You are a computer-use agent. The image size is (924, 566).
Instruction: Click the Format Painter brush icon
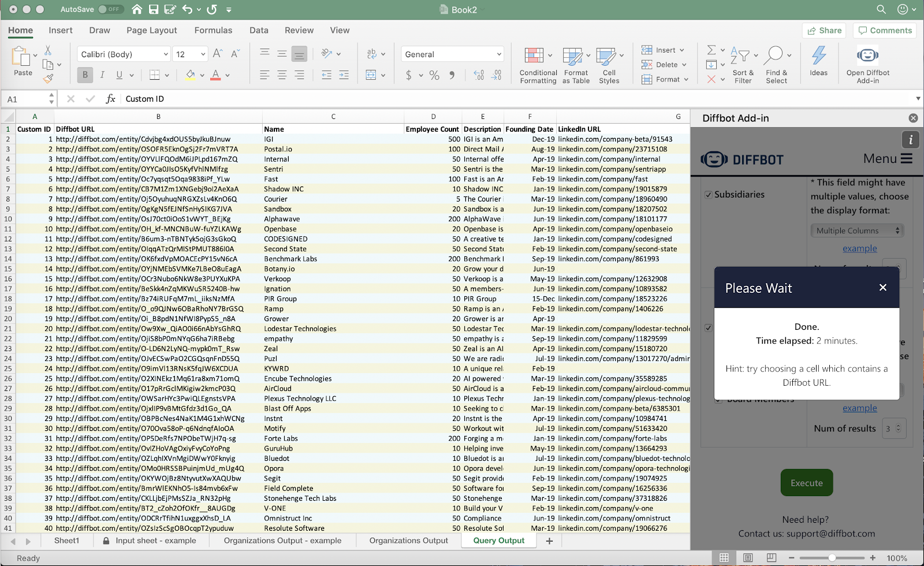[x=48, y=79]
